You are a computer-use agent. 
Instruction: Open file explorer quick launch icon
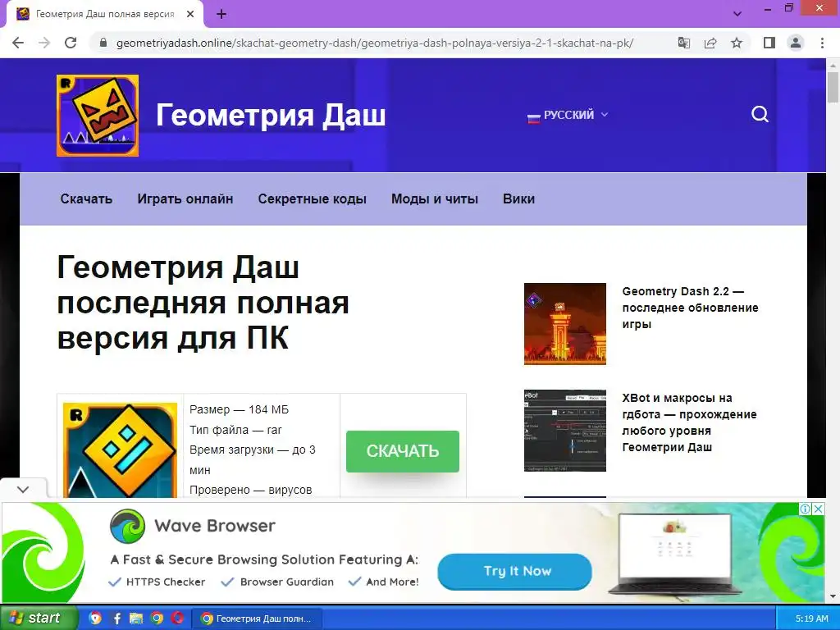click(137, 619)
